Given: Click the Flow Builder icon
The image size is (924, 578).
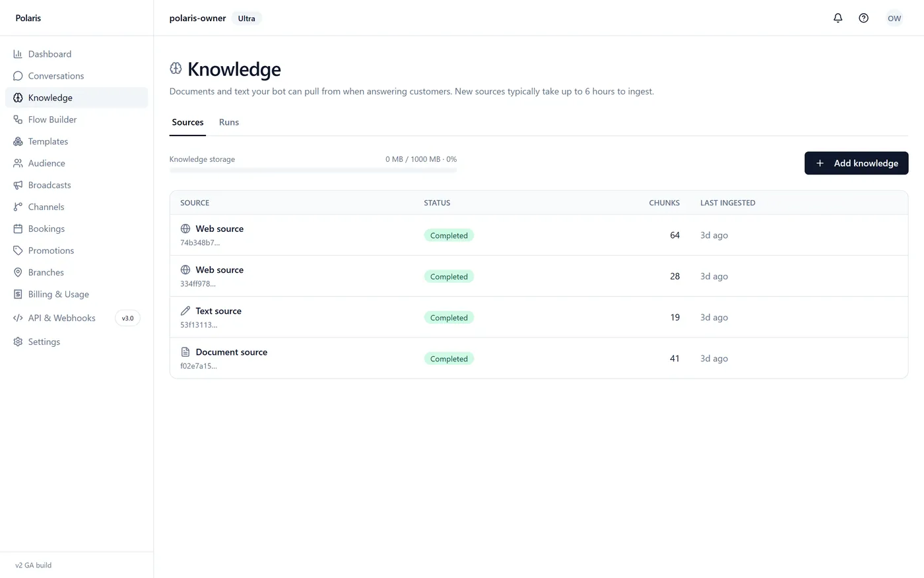Looking at the screenshot, I should pyautogui.click(x=18, y=120).
